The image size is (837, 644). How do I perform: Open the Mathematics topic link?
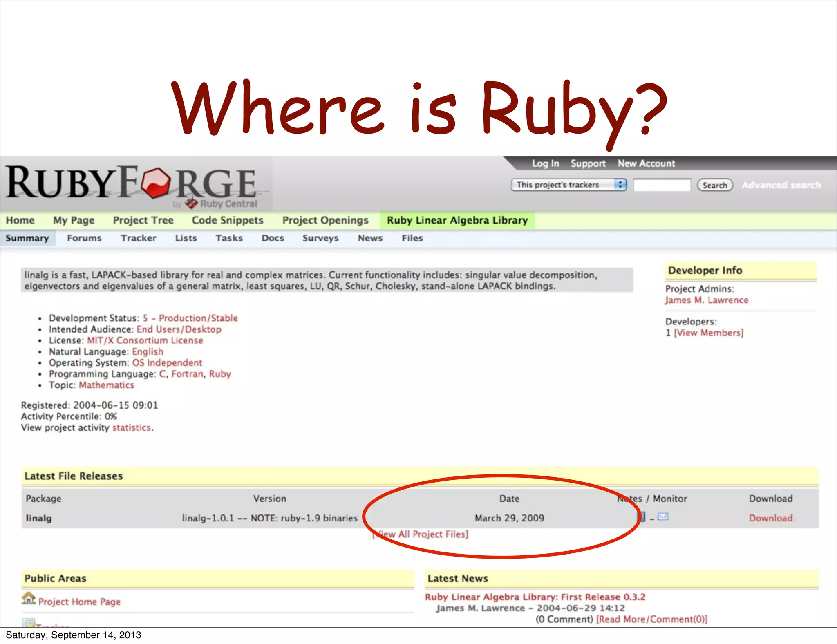point(106,385)
